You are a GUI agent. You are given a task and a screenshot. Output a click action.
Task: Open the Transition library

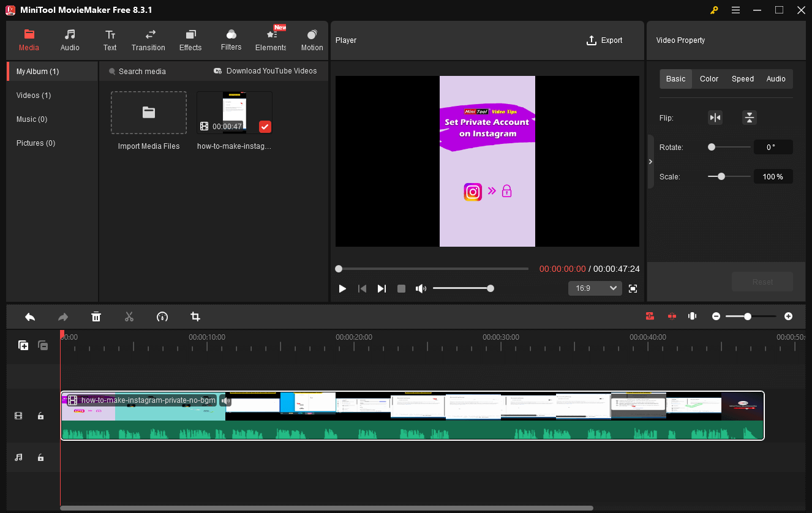[x=148, y=40]
